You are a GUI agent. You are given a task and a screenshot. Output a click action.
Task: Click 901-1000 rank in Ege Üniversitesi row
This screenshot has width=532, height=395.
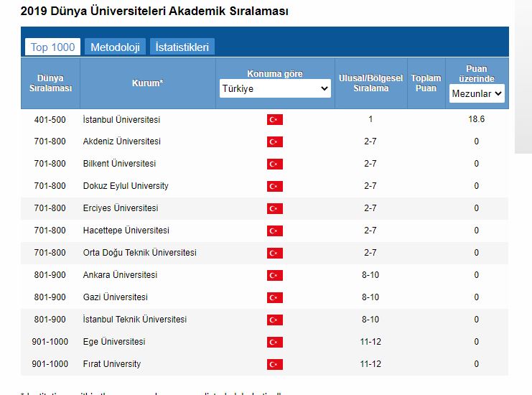point(50,342)
